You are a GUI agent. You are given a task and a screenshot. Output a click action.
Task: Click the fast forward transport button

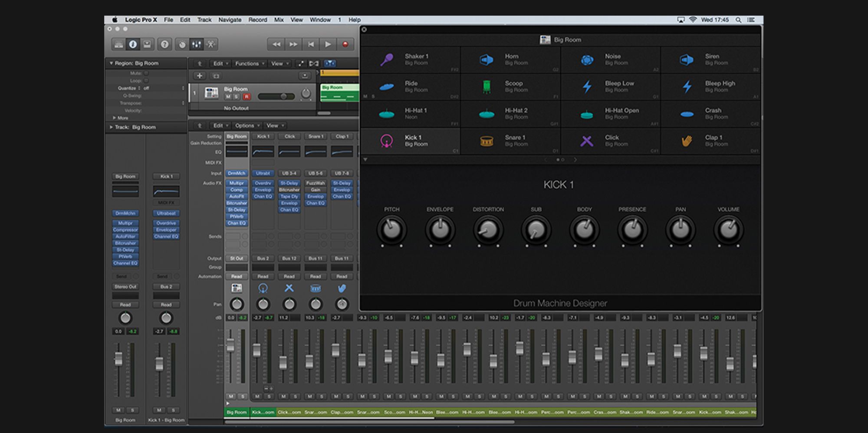(x=293, y=44)
